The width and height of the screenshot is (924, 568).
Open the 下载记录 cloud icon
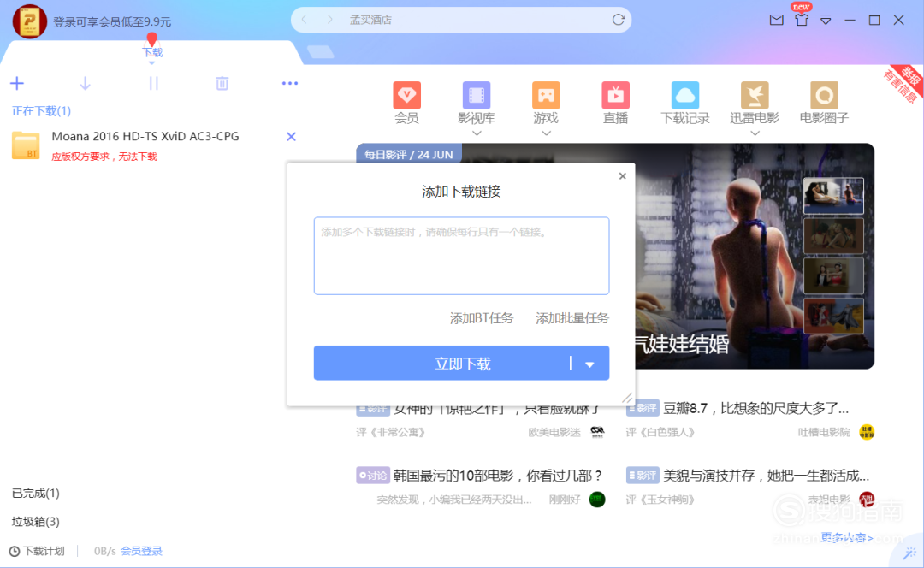click(x=684, y=96)
